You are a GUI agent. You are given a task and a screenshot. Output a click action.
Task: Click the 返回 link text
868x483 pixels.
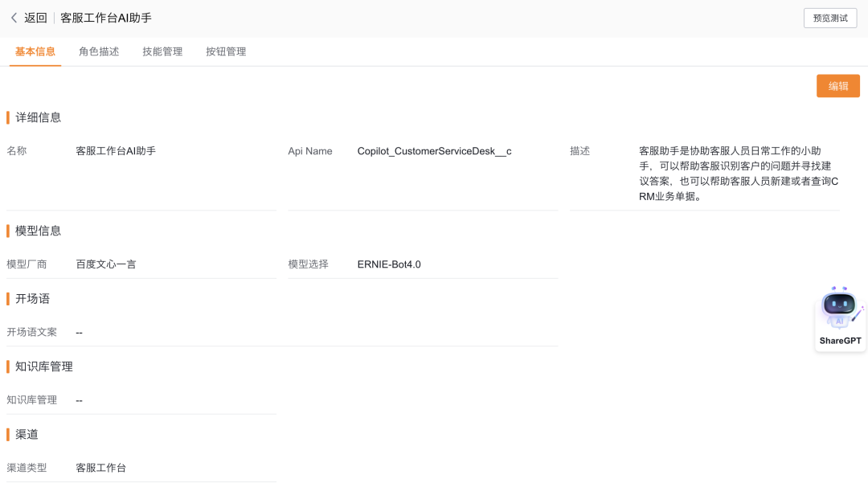pyautogui.click(x=35, y=18)
